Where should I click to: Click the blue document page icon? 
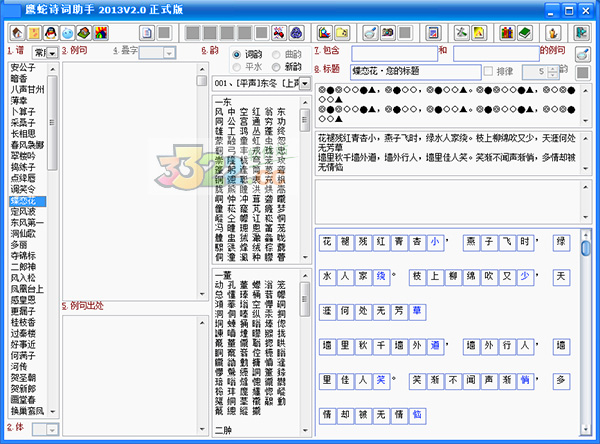point(433,33)
